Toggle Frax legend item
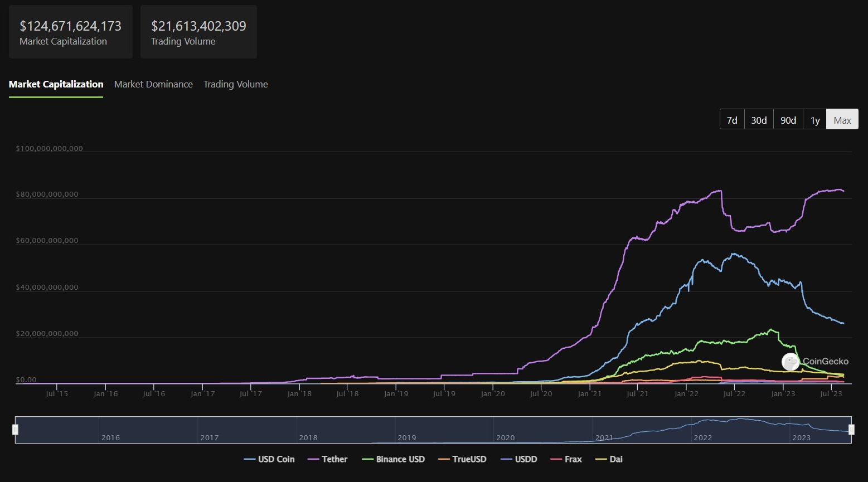Viewport: 868px width, 482px height. pos(566,459)
